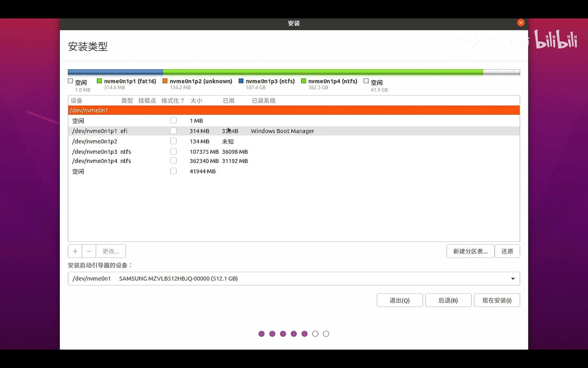Click the 41.9 GB free space legend swatch
The width and height of the screenshot is (588, 368).
[366, 81]
